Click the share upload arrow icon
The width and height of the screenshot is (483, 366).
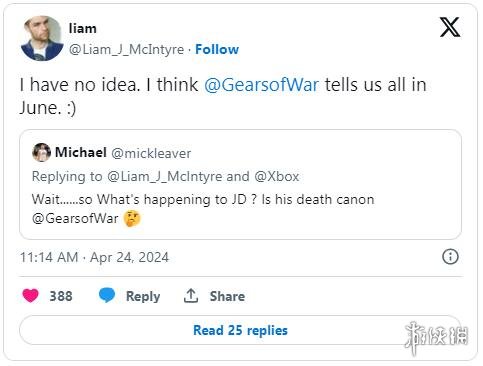(191, 296)
